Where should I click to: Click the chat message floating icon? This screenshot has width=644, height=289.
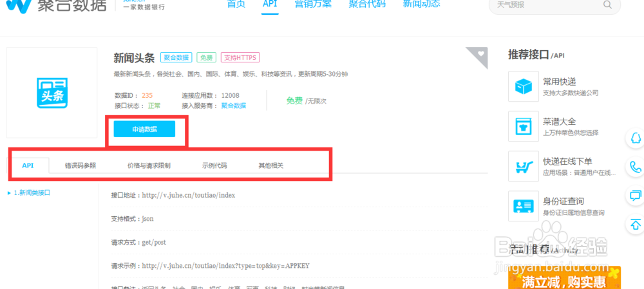(x=636, y=195)
